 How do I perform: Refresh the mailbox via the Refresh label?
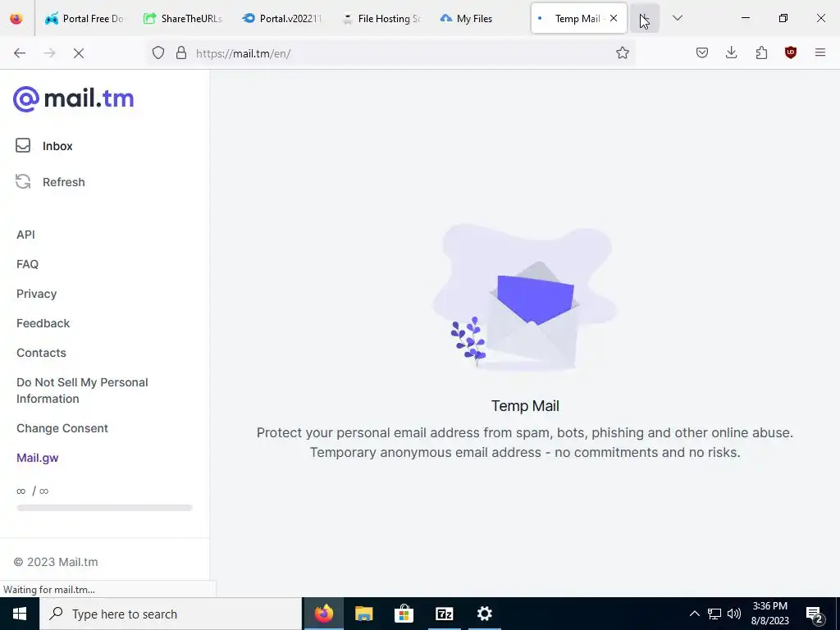pos(64,182)
